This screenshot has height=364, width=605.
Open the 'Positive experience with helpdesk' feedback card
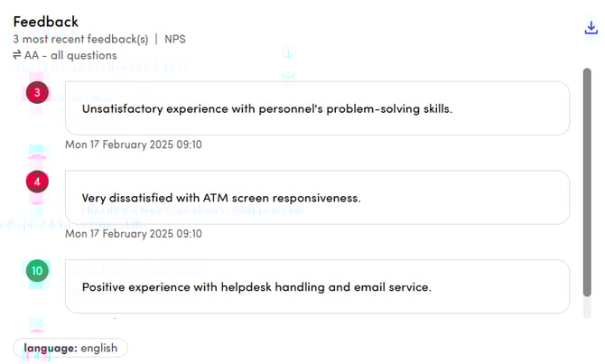[317, 286]
